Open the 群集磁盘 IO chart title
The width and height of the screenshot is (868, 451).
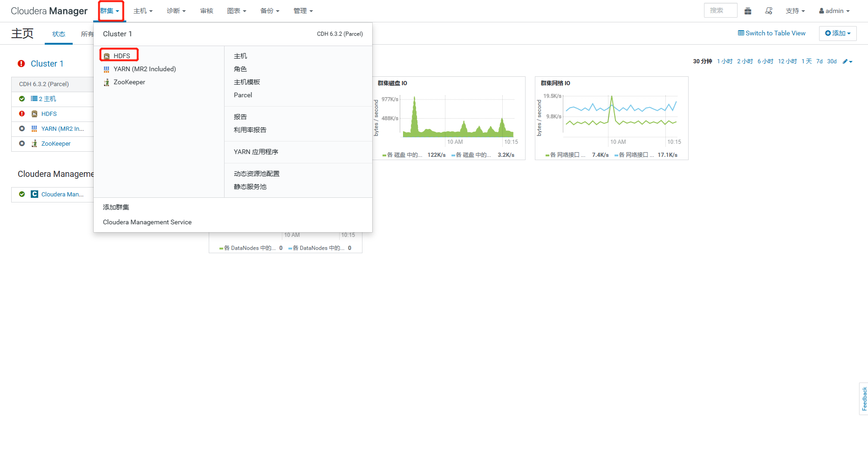(392, 83)
